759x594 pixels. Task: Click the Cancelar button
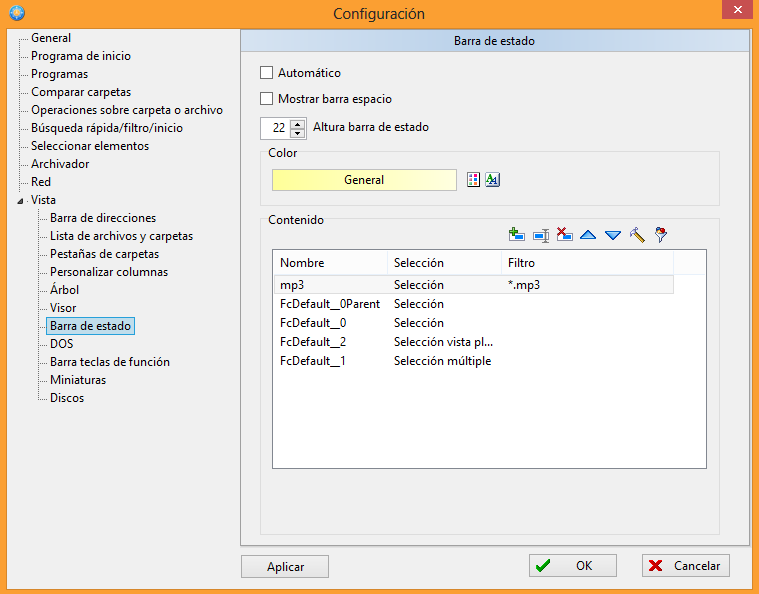point(685,565)
